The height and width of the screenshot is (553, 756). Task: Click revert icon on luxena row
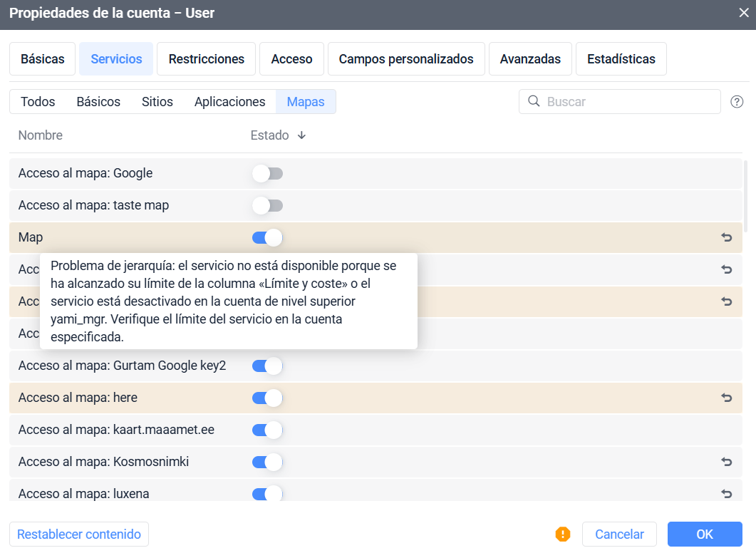[x=727, y=493]
